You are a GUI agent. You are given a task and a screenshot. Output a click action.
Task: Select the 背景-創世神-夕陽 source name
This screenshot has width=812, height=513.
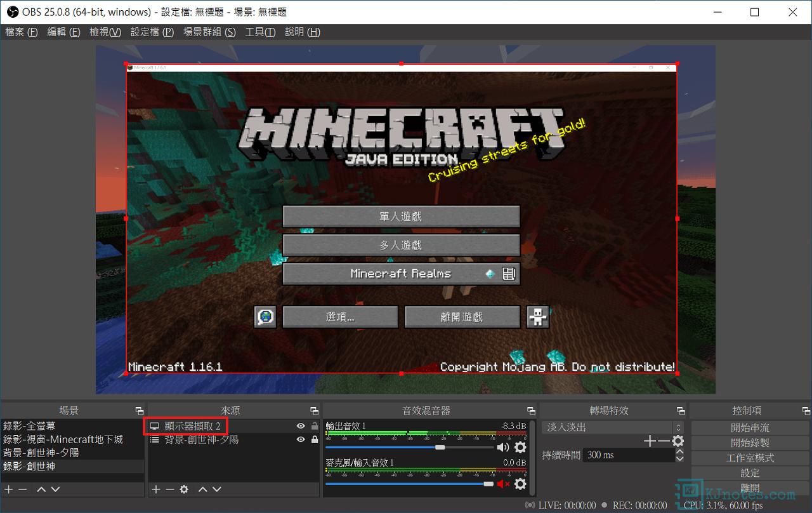point(202,439)
